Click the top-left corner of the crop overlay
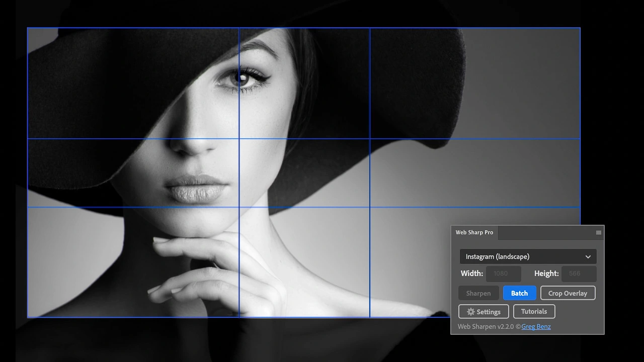 [x=28, y=28]
